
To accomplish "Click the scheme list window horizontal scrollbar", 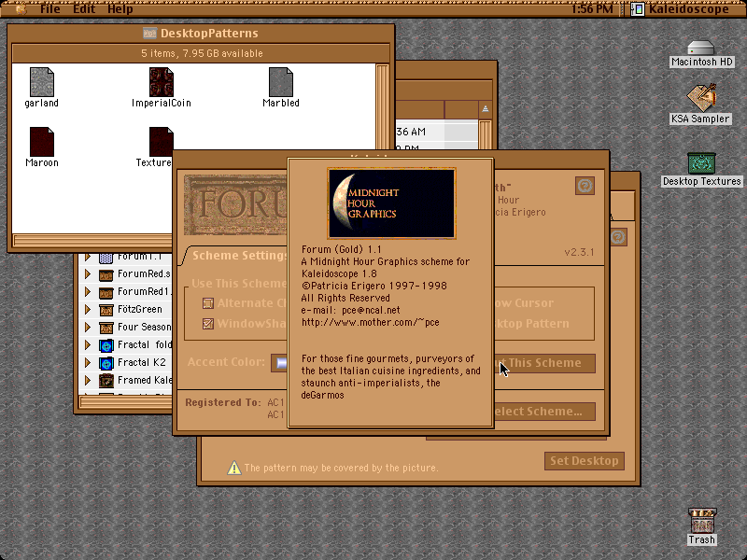I will [126, 402].
